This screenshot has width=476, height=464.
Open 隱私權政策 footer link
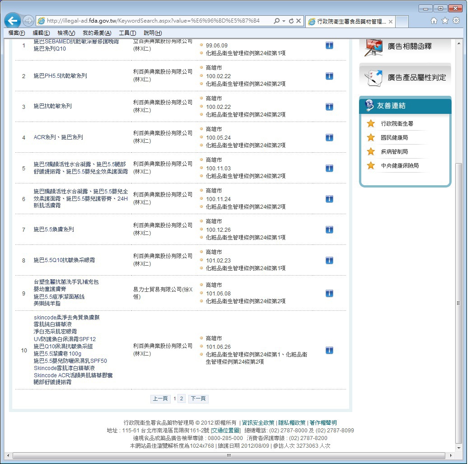pos(292,423)
